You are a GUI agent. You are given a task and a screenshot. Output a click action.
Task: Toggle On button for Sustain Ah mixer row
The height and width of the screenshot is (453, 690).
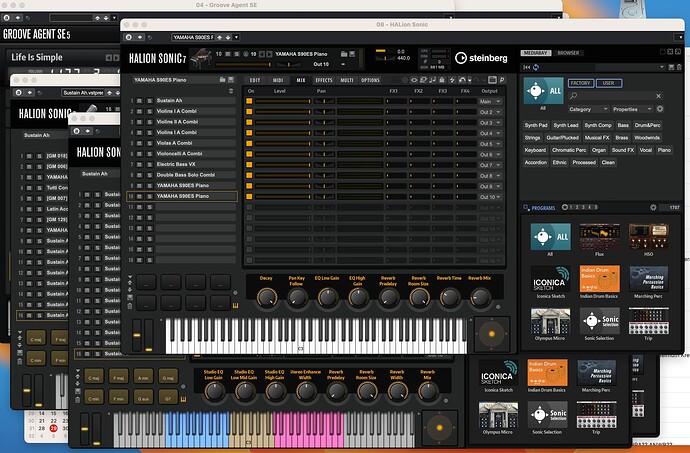pos(249,101)
